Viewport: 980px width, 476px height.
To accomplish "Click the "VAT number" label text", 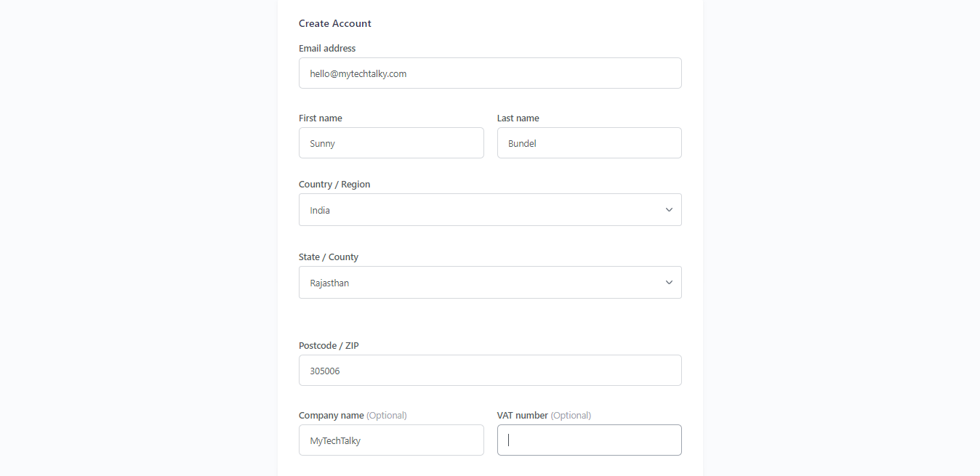I will 523,416.
